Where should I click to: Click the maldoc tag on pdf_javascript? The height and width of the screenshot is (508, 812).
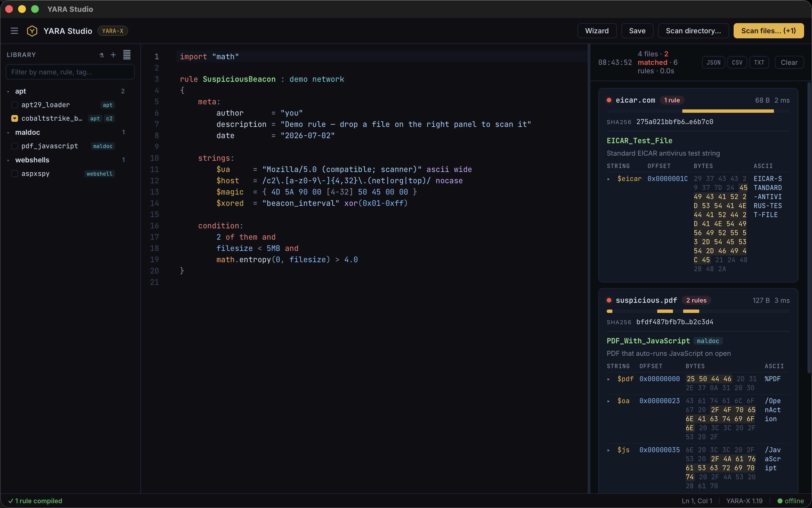point(103,146)
